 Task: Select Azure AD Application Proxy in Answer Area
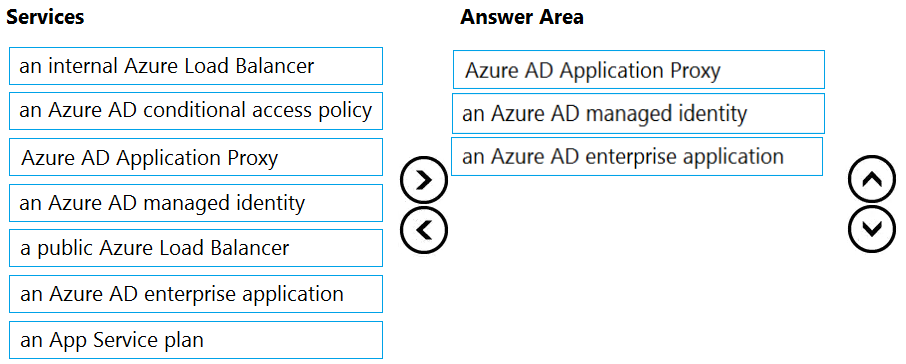(x=638, y=69)
